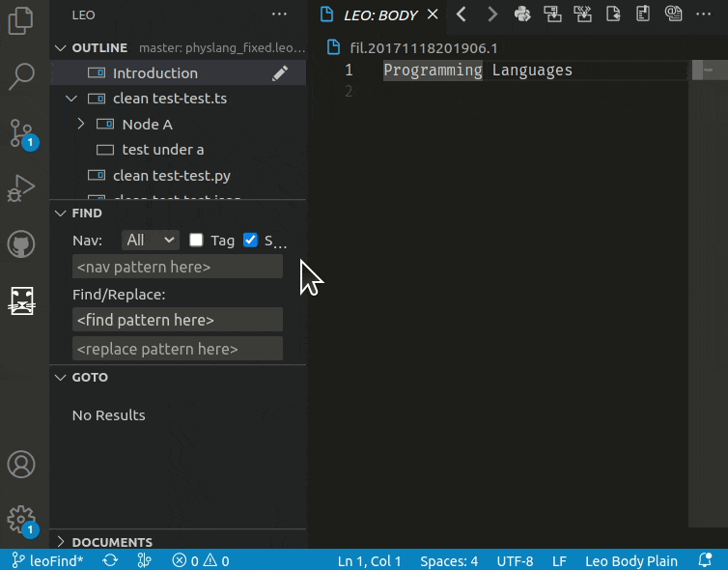This screenshot has width=728, height=570.
Task: Click the No Results text in GOTO
Action: (x=109, y=414)
